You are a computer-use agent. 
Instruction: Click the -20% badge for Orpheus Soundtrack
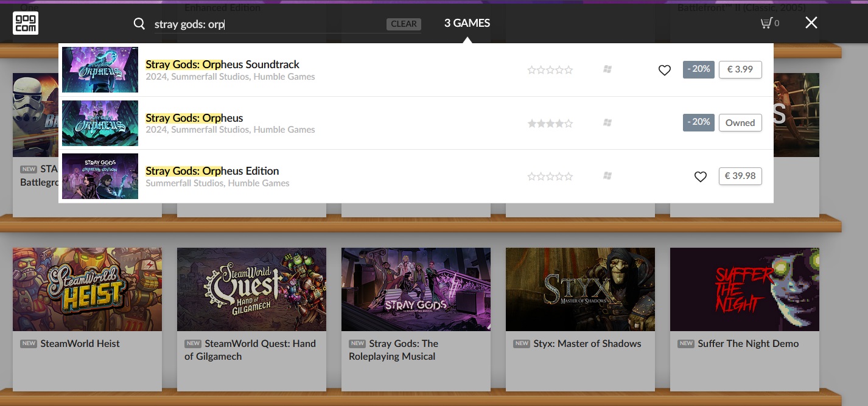click(699, 69)
